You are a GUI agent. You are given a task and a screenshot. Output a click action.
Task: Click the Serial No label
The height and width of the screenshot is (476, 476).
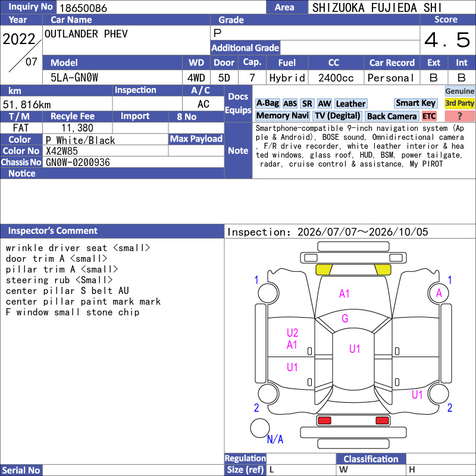pyautogui.click(x=21, y=470)
